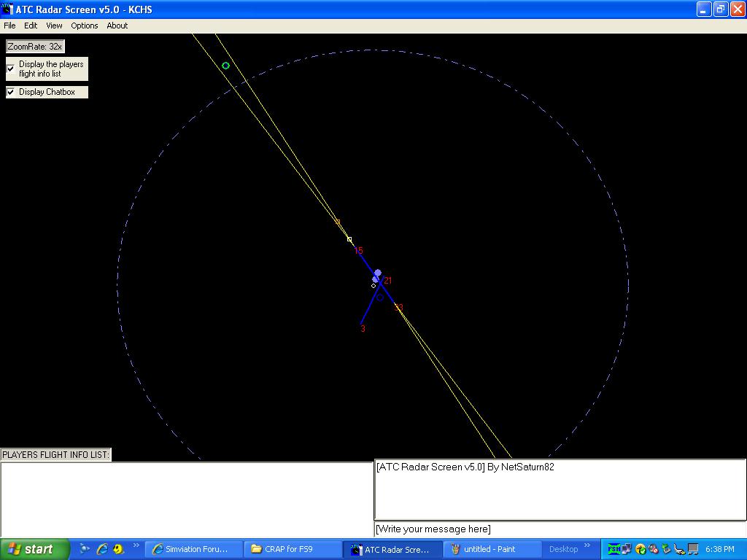Screen dimensions: 747x560
Task: Click the ATC app icon in title bar
Action: tap(7, 9)
